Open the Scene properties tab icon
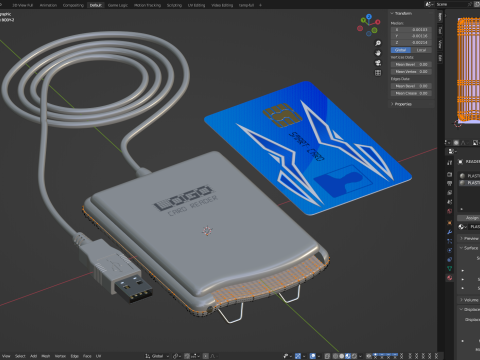Image resolution: width=480 pixels, height=360 pixels. coord(449,202)
